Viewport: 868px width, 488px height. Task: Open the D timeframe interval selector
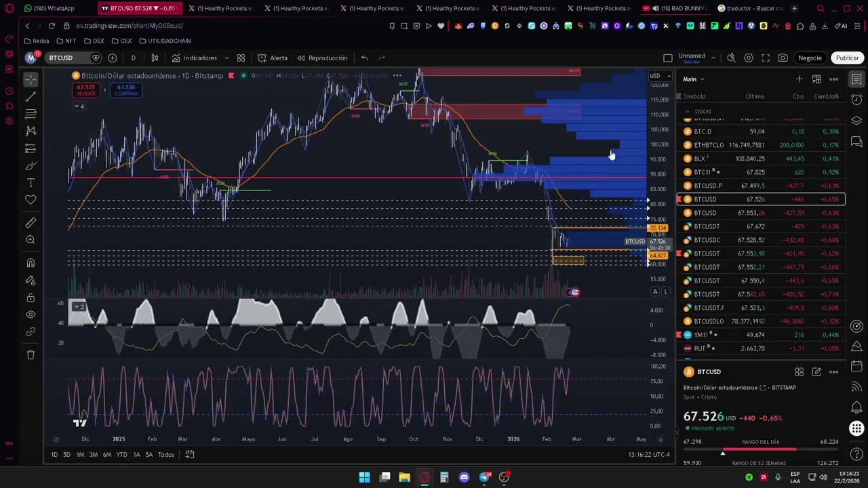(133, 58)
